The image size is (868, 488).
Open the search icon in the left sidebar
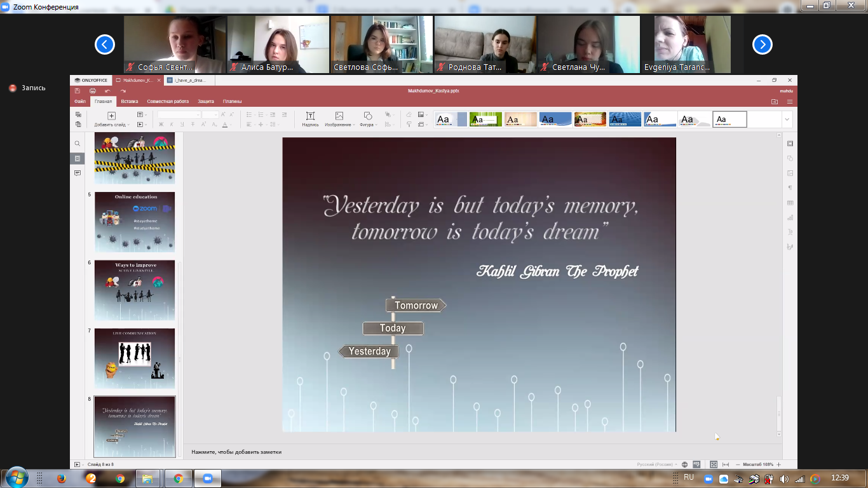[78, 144]
